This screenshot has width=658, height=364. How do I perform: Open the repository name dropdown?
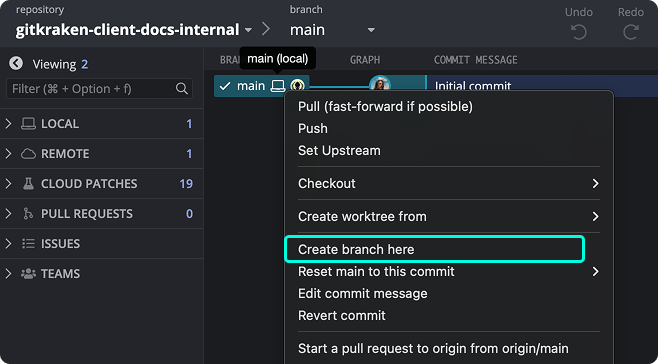pyautogui.click(x=248, y=30)
